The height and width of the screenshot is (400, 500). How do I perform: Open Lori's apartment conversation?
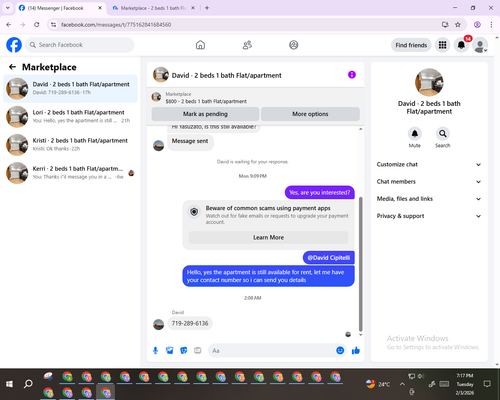(70, 117)
